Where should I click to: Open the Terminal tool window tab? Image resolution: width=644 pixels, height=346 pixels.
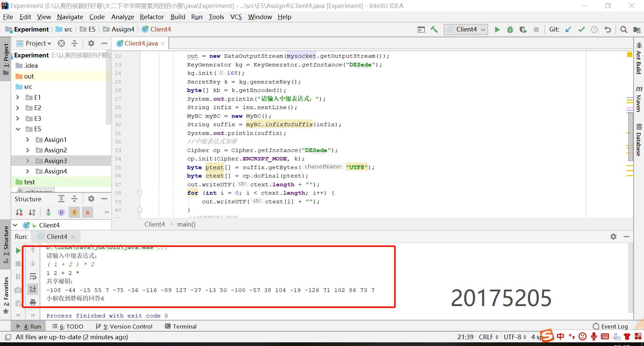181,327
